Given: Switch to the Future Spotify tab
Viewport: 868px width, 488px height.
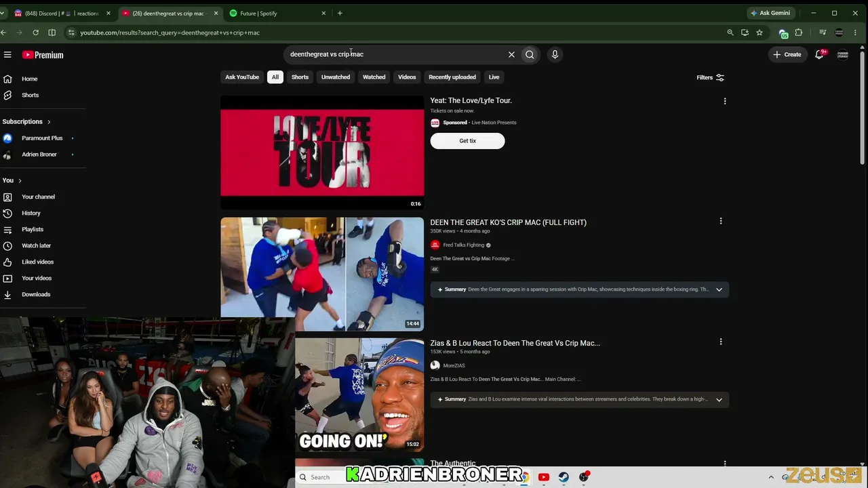Looking at the screenshot, I should click(271, 13).
